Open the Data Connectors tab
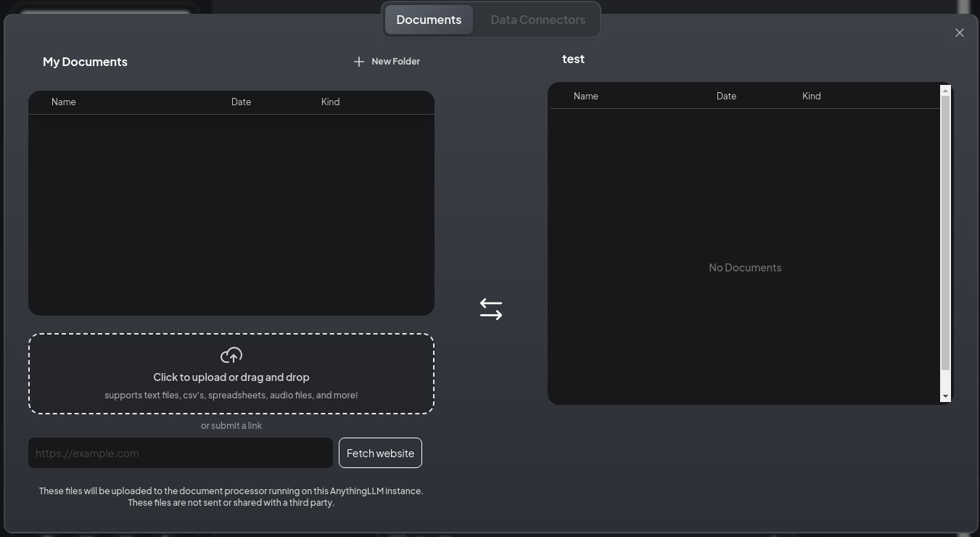980x537 pixels. pos(538,20)
